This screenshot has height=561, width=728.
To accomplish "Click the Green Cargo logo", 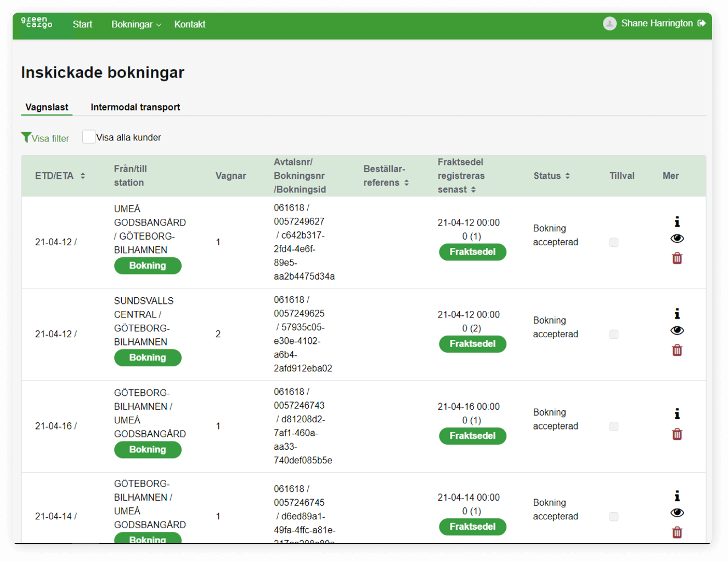I will (x=35, y=24).
